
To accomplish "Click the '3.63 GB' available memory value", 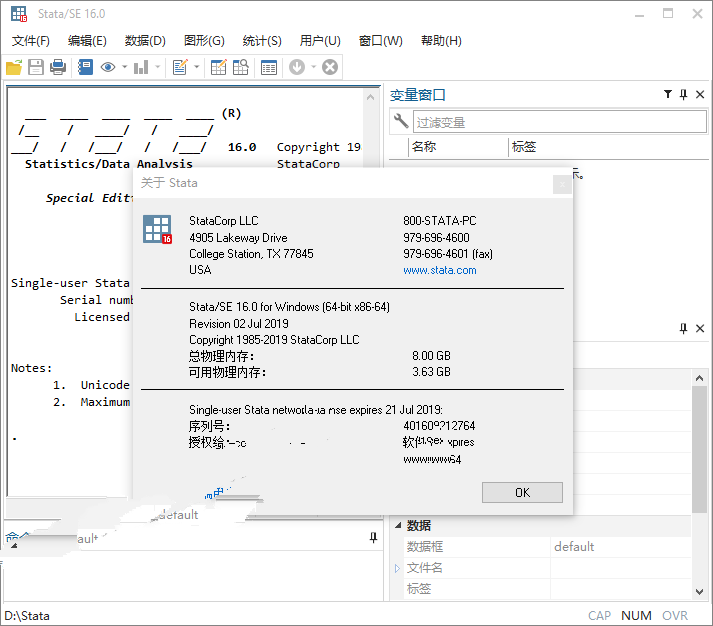I will (x=431, y=372).
